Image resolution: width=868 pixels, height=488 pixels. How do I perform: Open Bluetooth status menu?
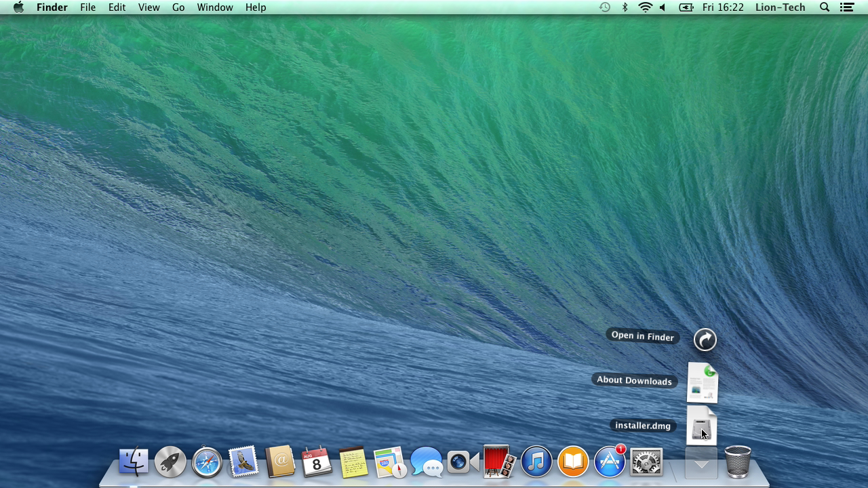[x=625, y=7]
